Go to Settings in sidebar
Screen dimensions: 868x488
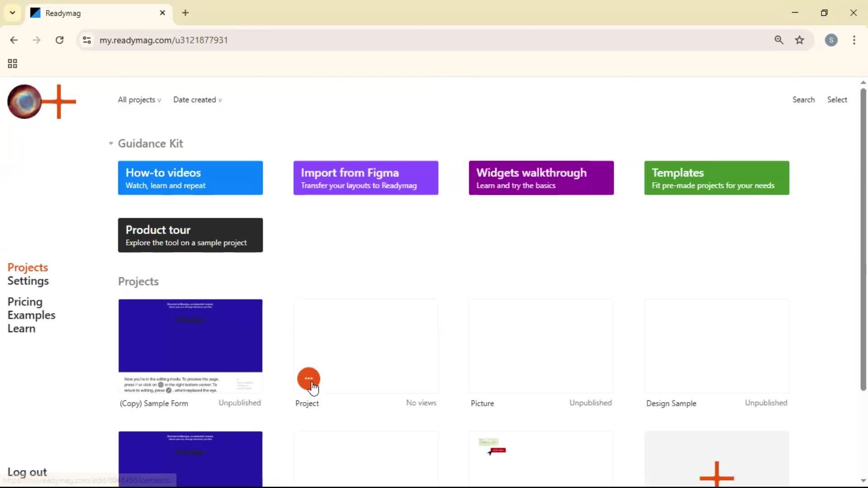(28, 281)
